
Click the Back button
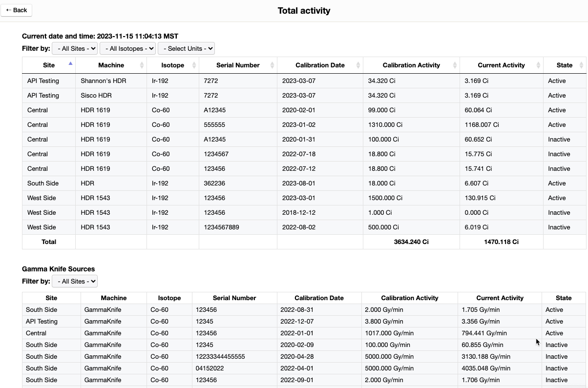click(16, 10)
